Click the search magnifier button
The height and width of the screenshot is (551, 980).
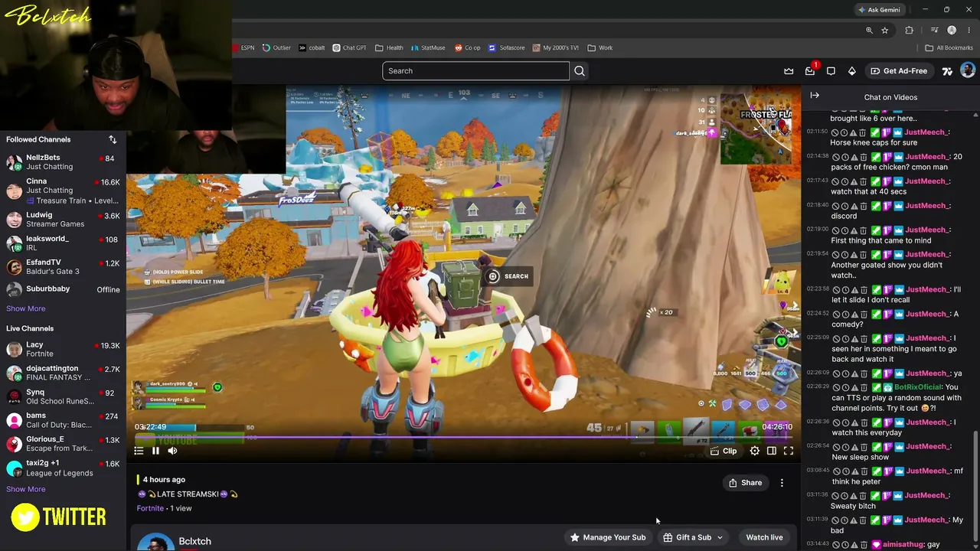pos(580,71)
